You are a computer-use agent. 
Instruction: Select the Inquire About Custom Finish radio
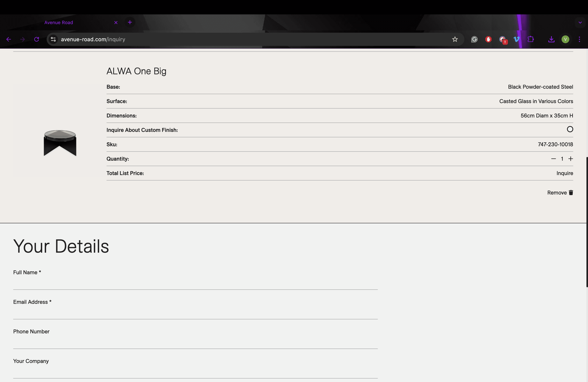(570, 129)
